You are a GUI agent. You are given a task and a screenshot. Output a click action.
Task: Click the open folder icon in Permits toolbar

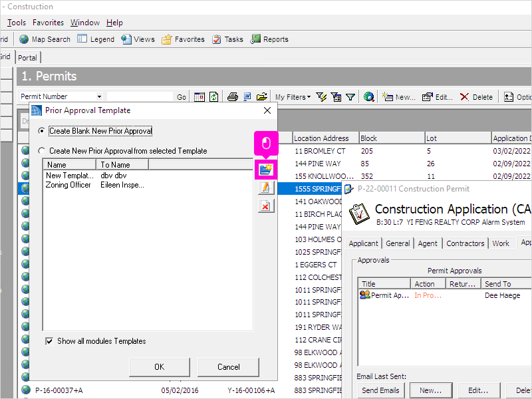click(x=261, y=97)
